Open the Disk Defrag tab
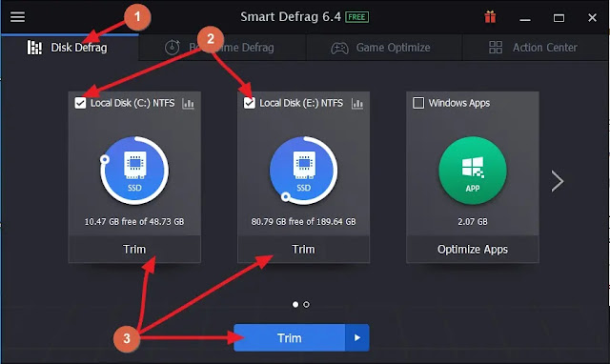This screenshot has width=610, height=364. (x=70, y=48)
